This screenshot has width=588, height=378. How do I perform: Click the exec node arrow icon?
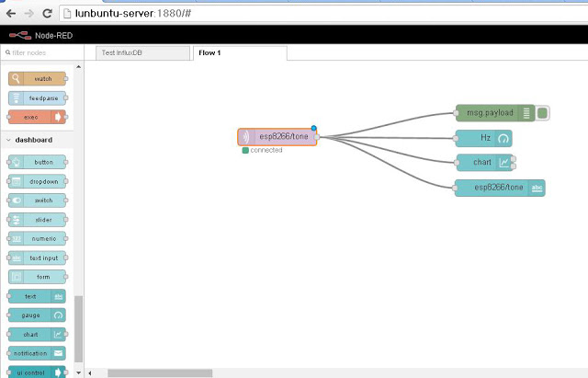pos(58,117)
